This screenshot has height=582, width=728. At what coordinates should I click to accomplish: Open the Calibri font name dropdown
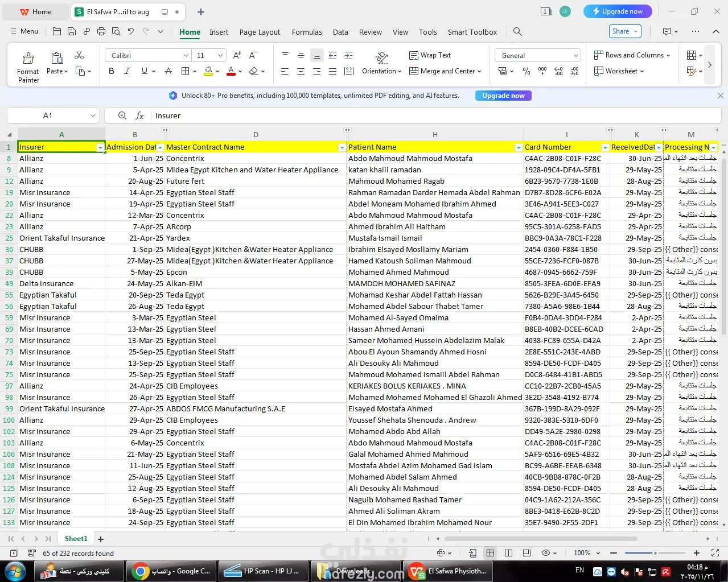point(186,55)
